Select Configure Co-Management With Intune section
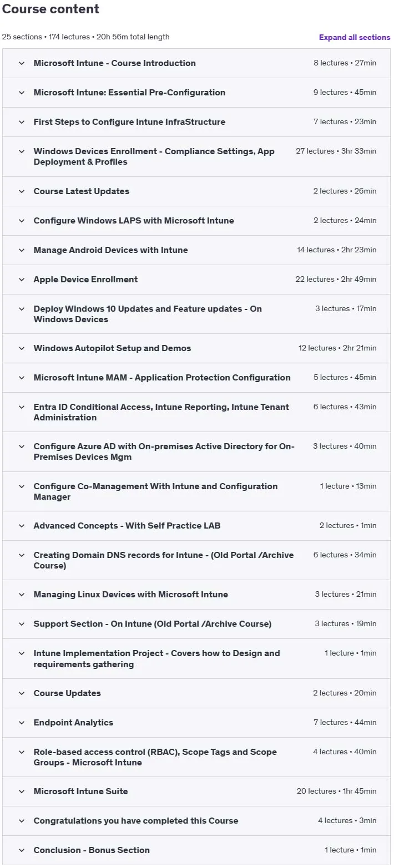Image resolution: width=394 pixels, height=868 pixels. tap(196, 491)
